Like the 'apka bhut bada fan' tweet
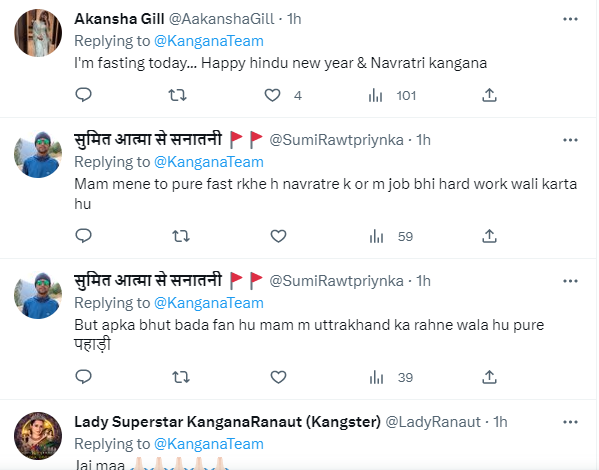This screenshot has height=470, width=599. coord(278,377)
